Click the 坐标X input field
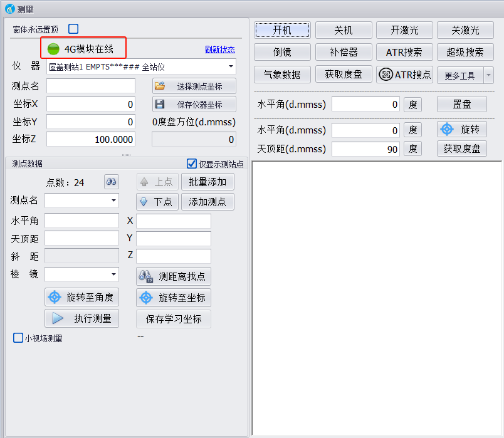Image resolution: width=504 pixels, height=438 pixels. (x=90, y=104)
